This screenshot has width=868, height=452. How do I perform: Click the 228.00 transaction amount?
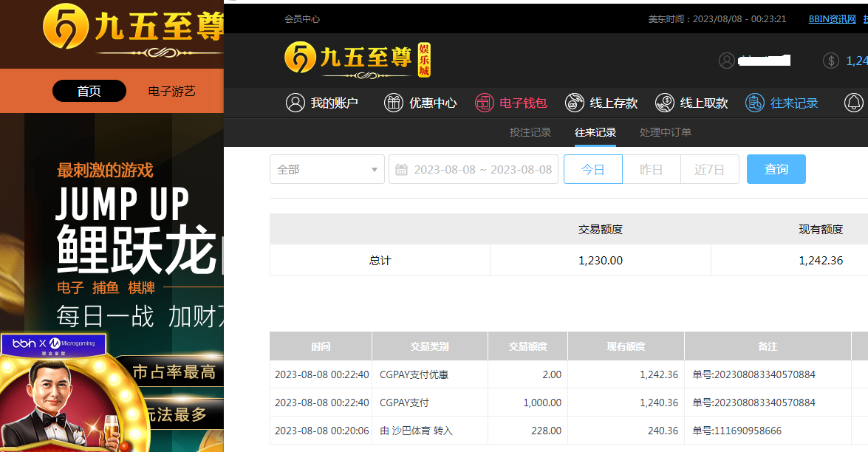pyautogui.click(x=547, y=431)
